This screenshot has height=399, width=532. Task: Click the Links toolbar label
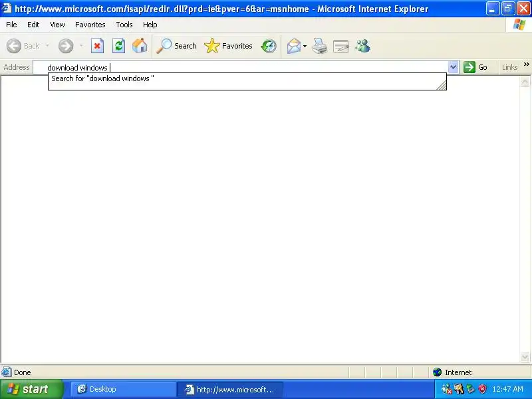point(509,67)
